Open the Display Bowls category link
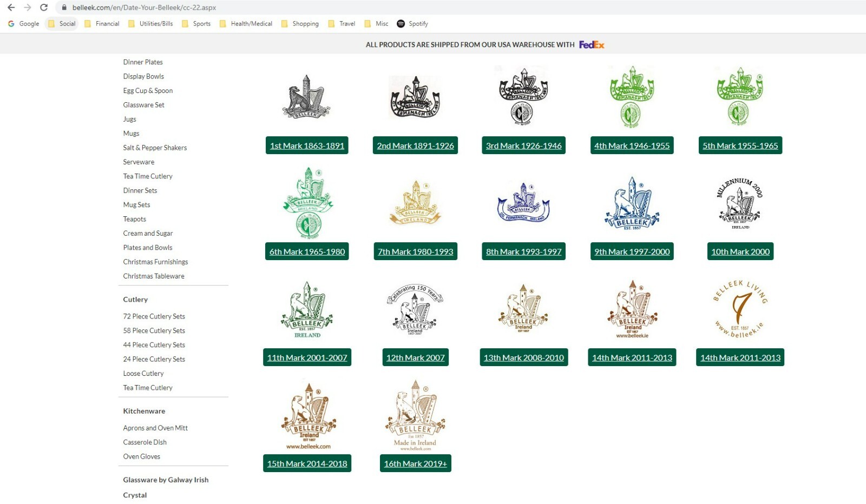866x504 pixels. click(143, 76)
